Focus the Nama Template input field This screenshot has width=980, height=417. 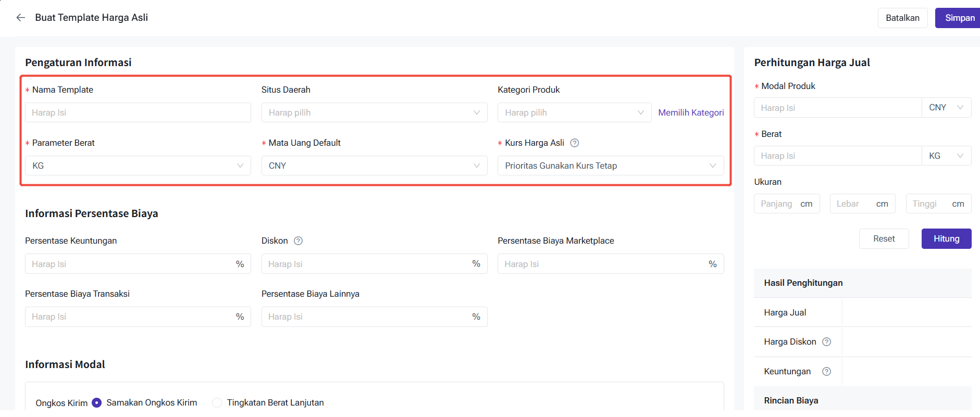[x=138, y=112]
